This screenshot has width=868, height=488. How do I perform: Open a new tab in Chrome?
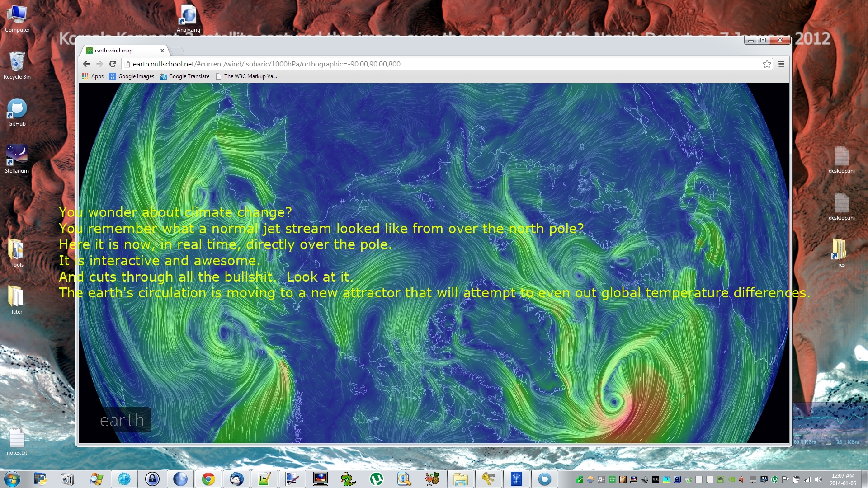point(177,51)
